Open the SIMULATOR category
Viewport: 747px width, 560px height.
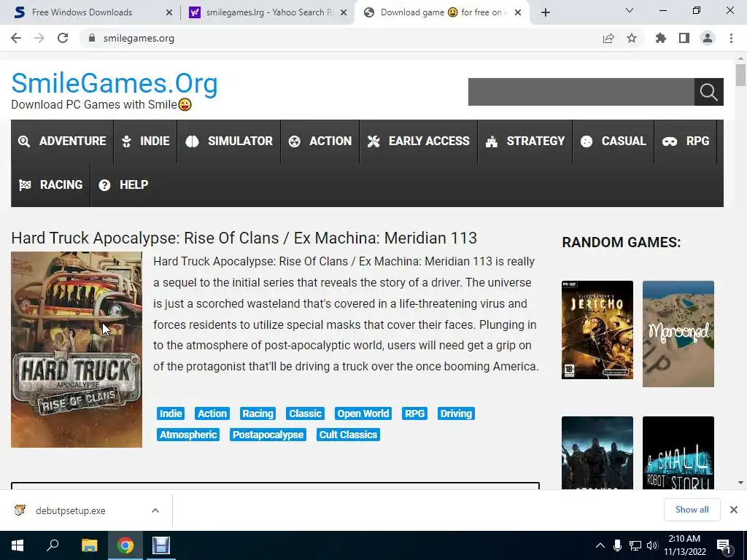228,141
